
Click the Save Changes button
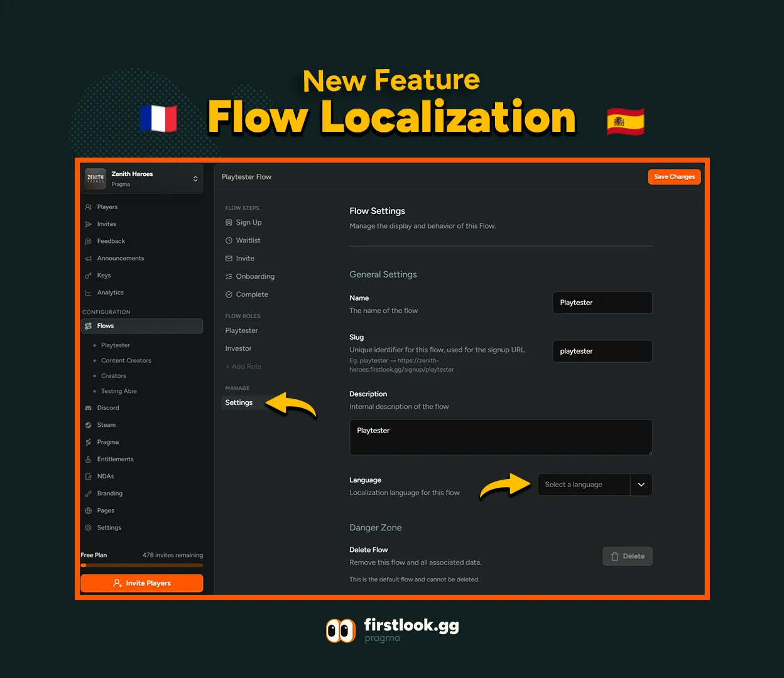click(x=674, y=176)
